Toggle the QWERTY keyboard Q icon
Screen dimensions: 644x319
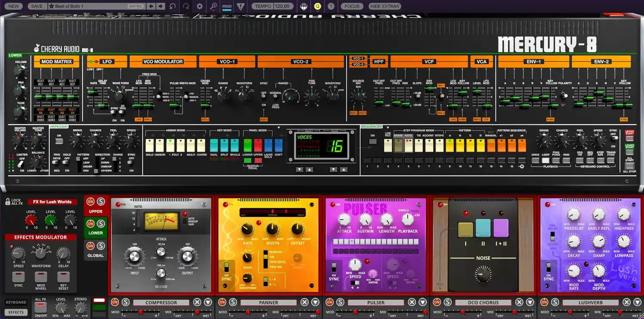pos(318,6)
